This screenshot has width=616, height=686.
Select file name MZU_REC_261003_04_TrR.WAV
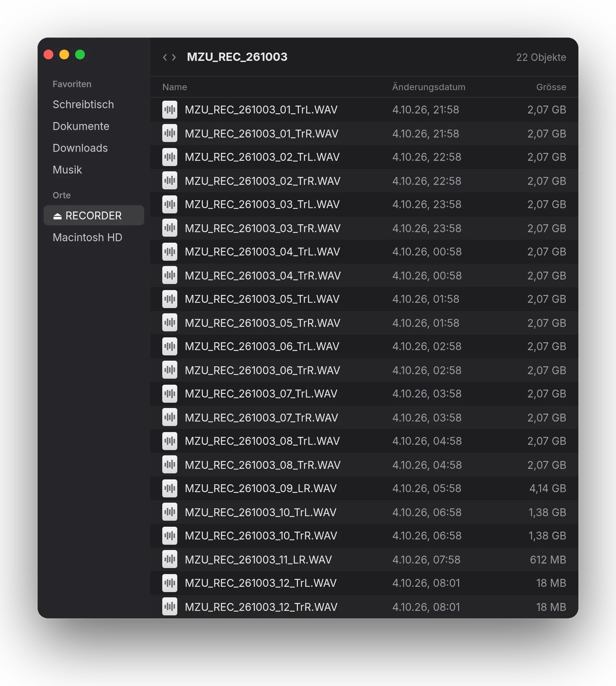pos(263,276)
